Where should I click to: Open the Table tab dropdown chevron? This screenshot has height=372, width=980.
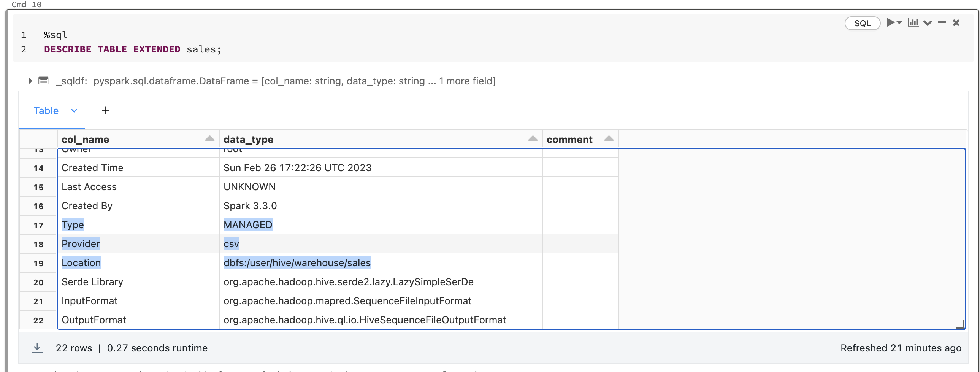[74, 111]
